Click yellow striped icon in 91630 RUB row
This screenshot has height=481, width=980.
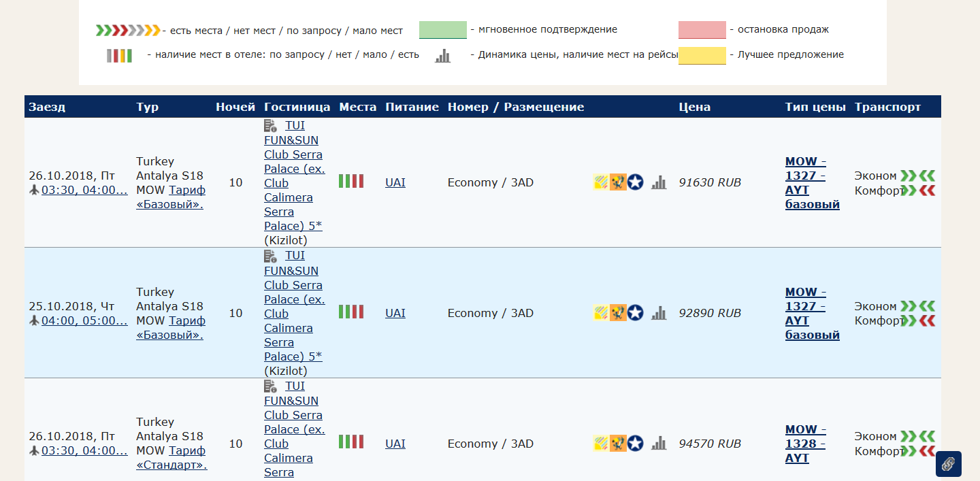click(601, 182)
